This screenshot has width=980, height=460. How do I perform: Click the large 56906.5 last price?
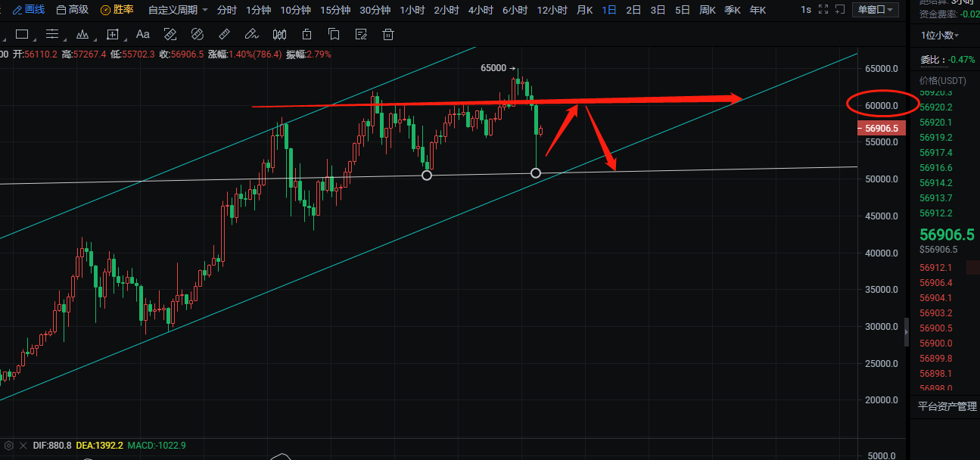click(x=948, y=235)
